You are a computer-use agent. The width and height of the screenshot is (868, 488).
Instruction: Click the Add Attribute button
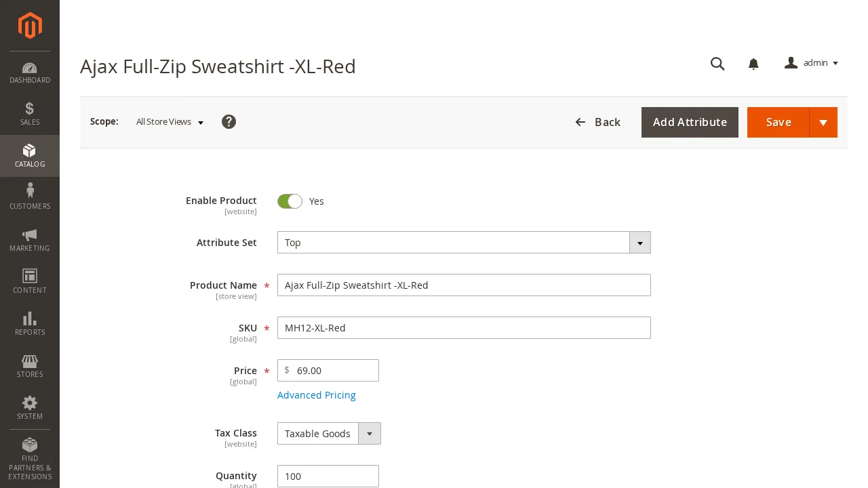pyautogui.click(x=690, y=123)
